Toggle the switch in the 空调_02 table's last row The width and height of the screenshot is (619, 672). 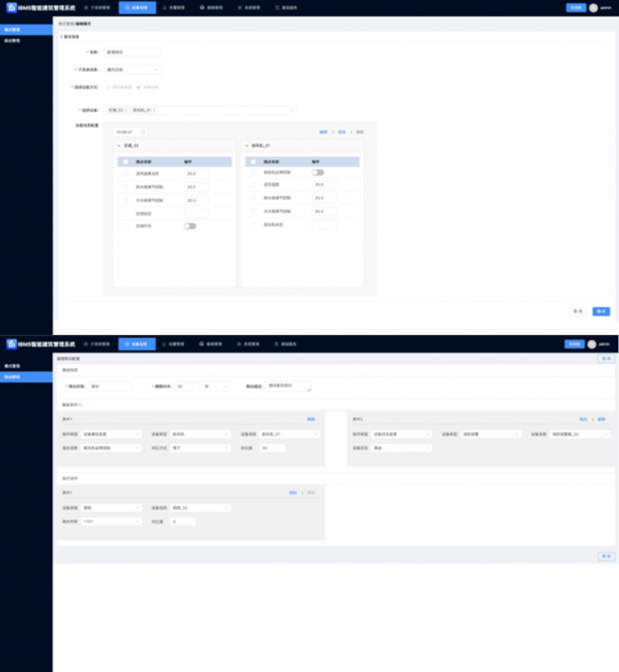point(190,226)
